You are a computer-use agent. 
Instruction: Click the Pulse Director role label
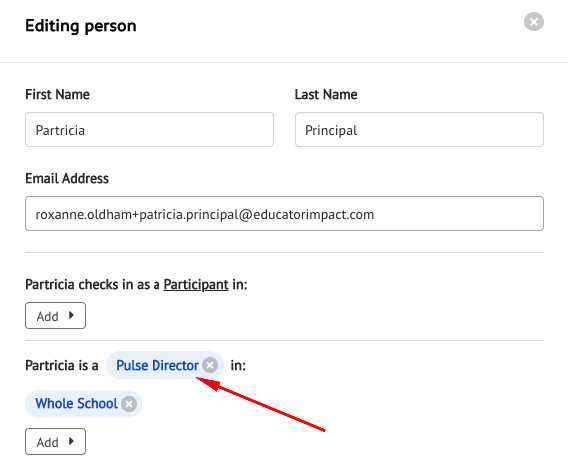click(x=157, y=365)
